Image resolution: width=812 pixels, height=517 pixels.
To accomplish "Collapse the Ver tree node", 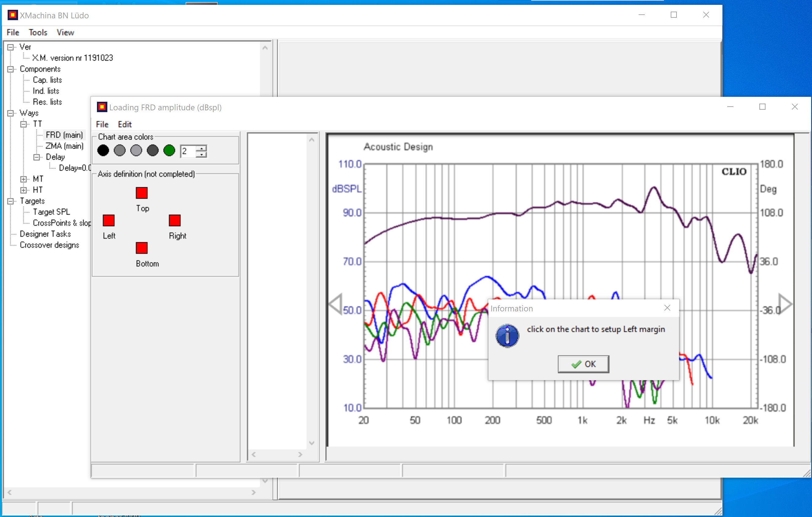I will [x=10, y=47].
